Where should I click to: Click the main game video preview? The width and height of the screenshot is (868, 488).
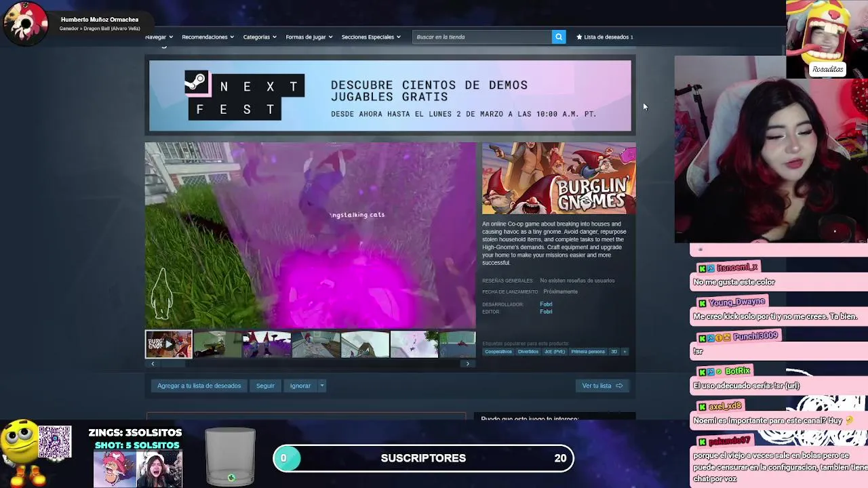311,235
